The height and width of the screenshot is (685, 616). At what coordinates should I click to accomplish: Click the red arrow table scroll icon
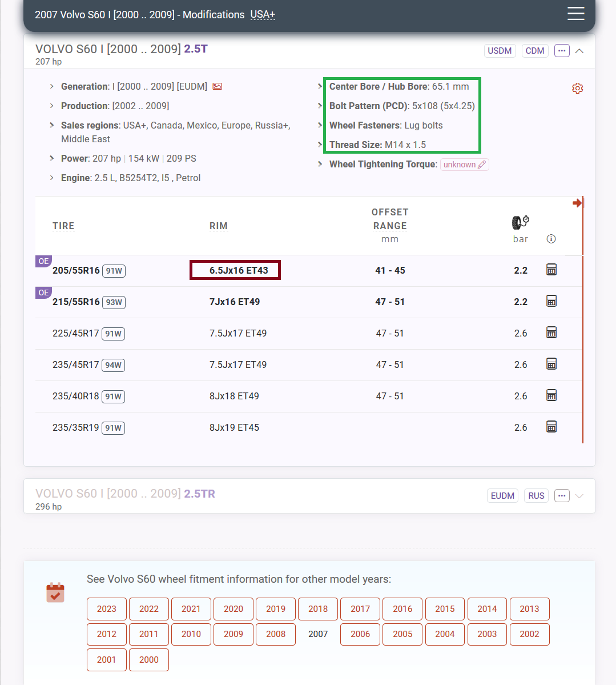[577, 203]
